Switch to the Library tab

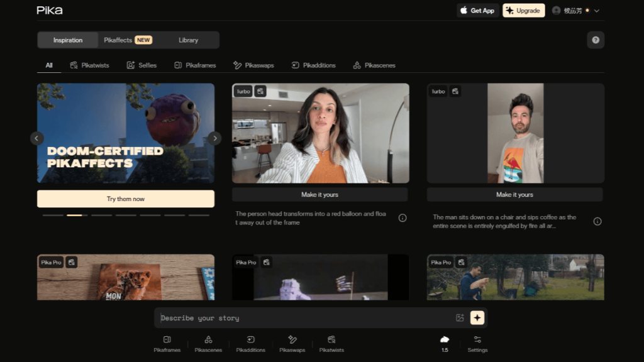188,40
